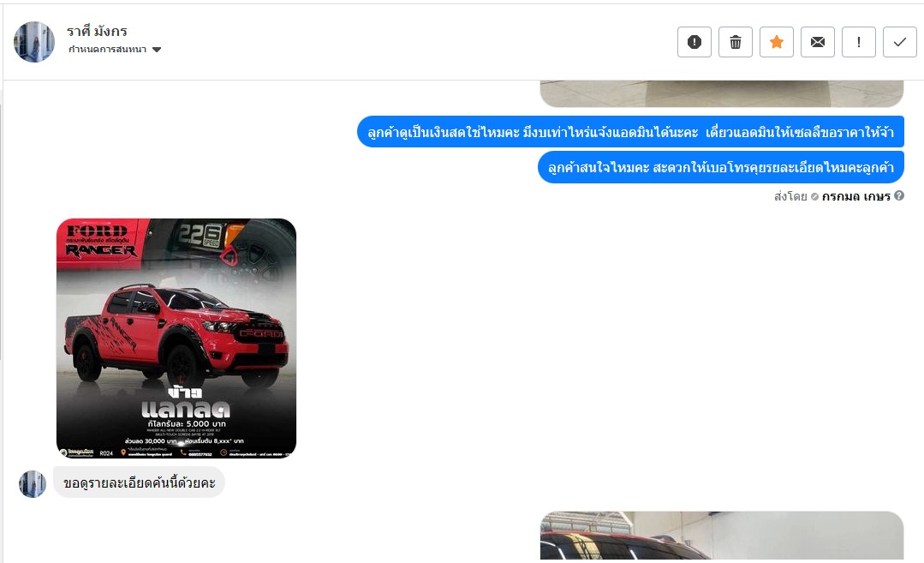
Task: Click the spam report octagon icon
Action: pos(694,42)
